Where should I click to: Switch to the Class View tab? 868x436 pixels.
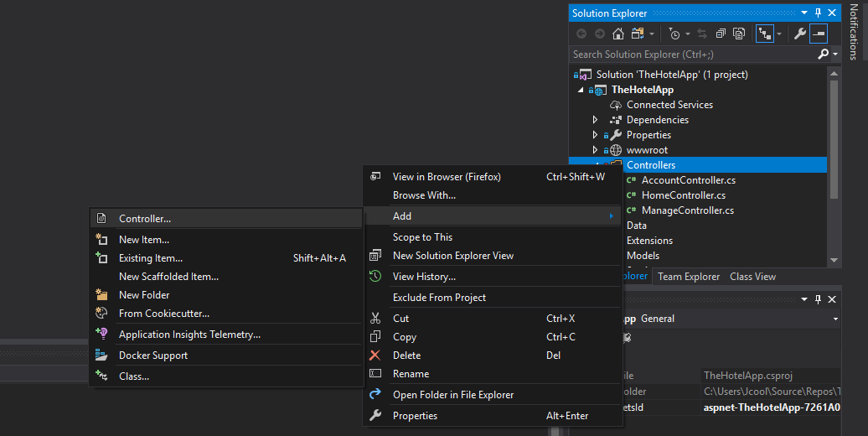[752, 276]
